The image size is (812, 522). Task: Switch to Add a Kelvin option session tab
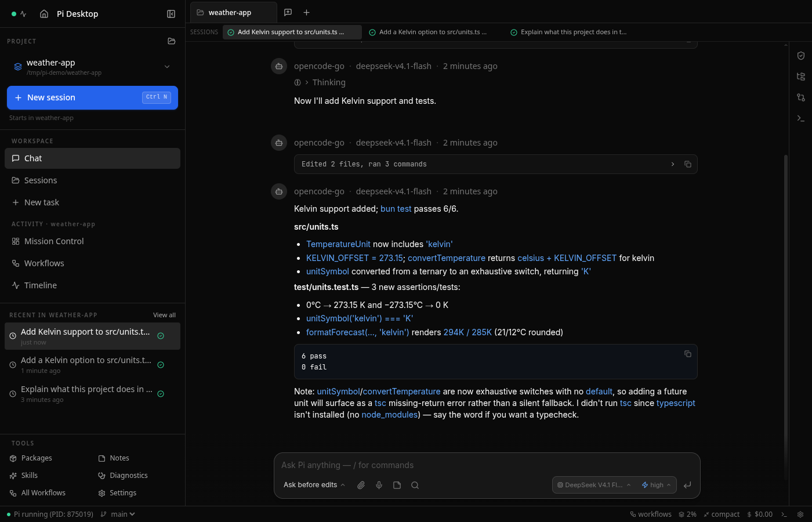(433, 32)
